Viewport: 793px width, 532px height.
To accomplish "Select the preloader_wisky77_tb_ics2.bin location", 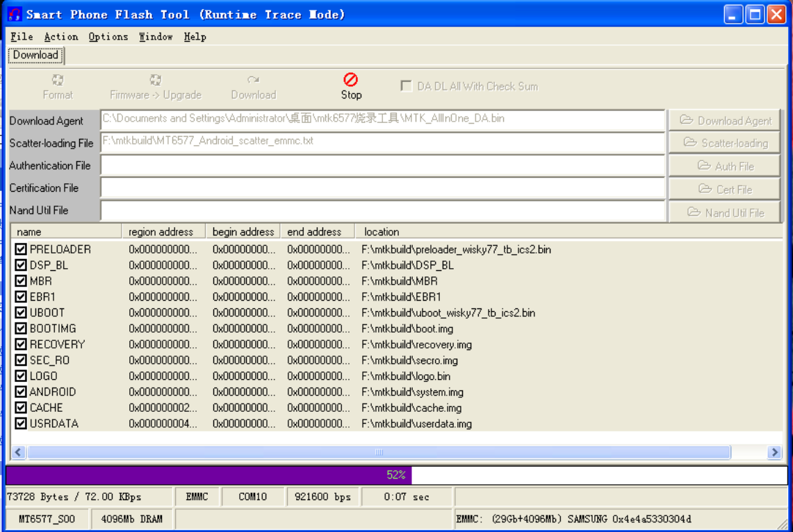I will (x=456, y=249).
